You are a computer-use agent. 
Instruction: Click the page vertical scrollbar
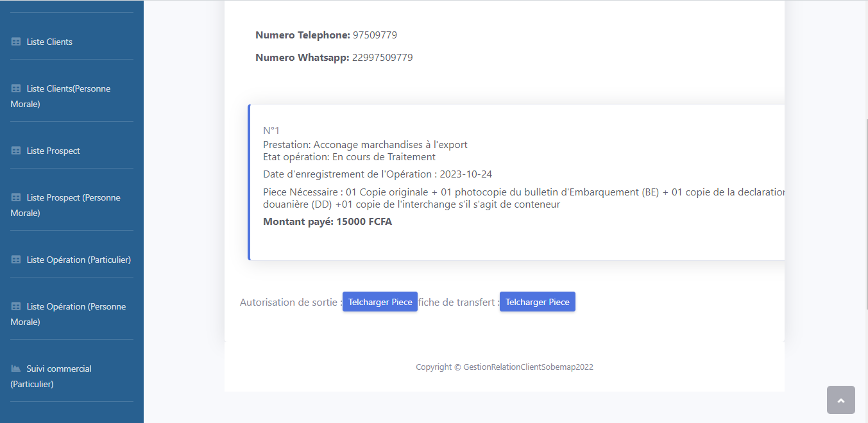pyautogui.click(x=864, y=192)
